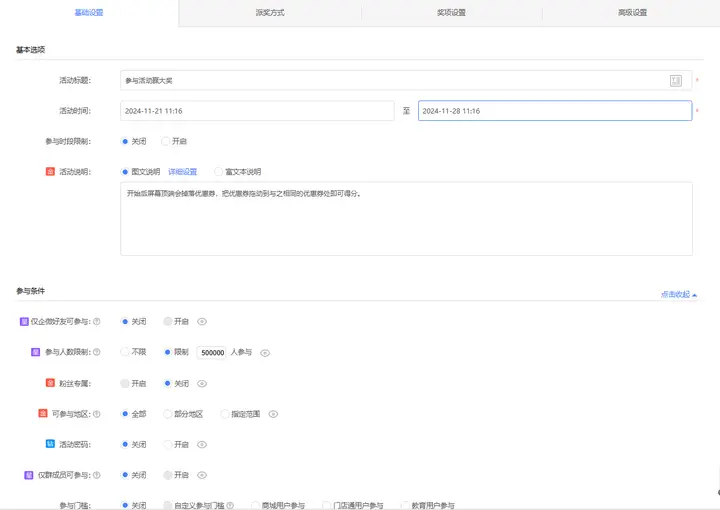Toggle the eye icon on the 参与人数限制 row
This screenshot has height=510, width=720.
point(265,353)
